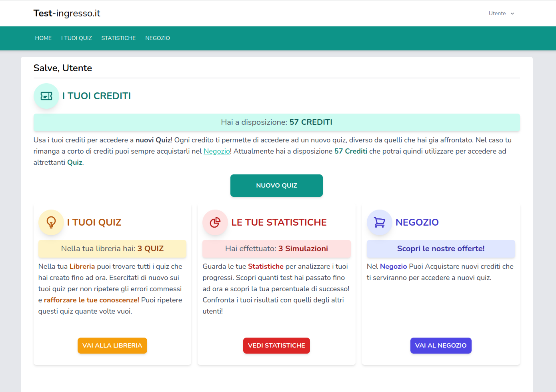
Task: Click the orange I TUOI QUIZ card heading
Action: click(x=94, y=222)
